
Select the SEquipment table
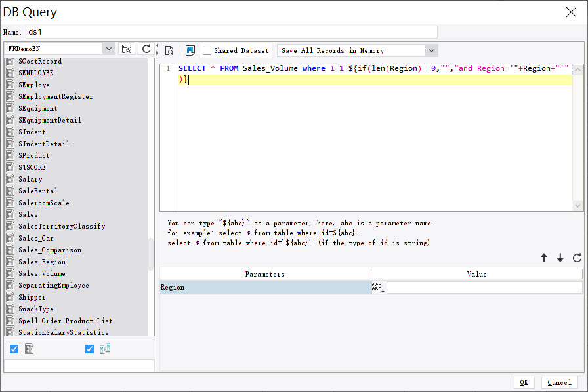38,108
